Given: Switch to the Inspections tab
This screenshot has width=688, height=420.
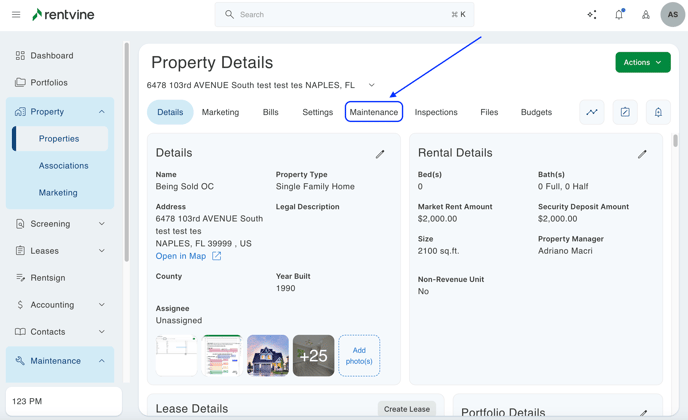Looking at the screenshot, I should [x=436, y=112].
